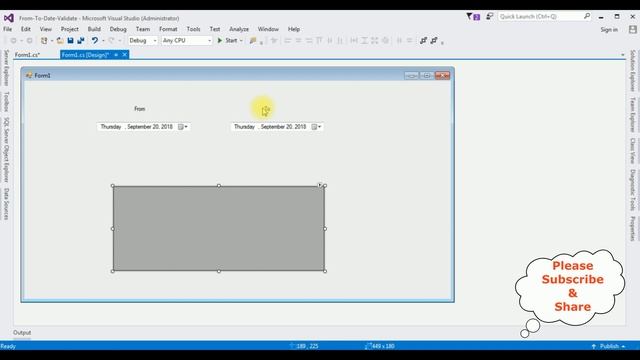The width and height of the screenshot is (640, 360).
Task: Undo the last action
Action: (x=95, y=40)
